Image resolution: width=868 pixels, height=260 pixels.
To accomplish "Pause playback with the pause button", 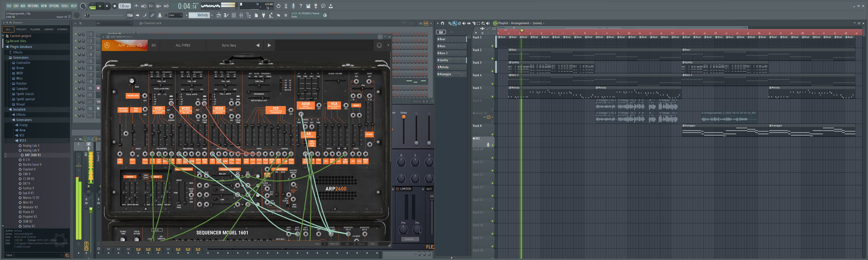I will coord(100,6).
